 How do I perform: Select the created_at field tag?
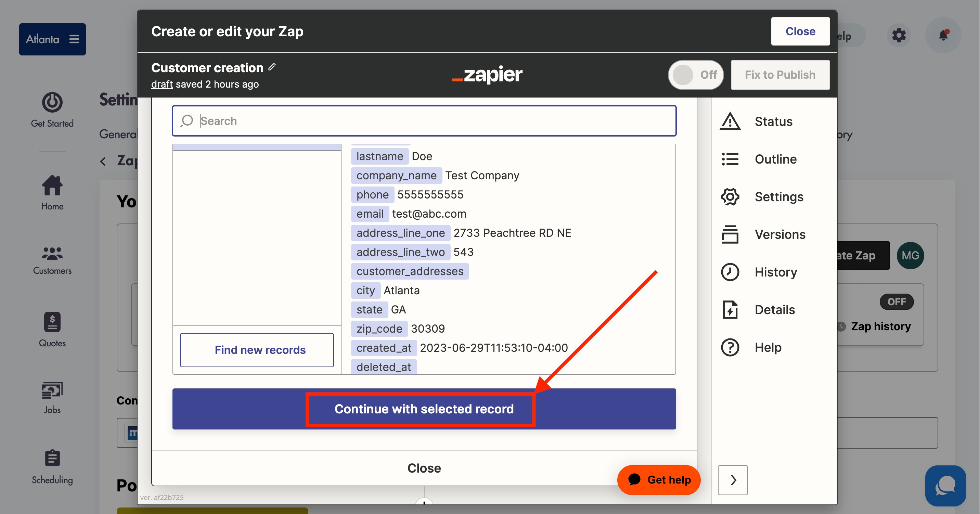coord(384,348)
